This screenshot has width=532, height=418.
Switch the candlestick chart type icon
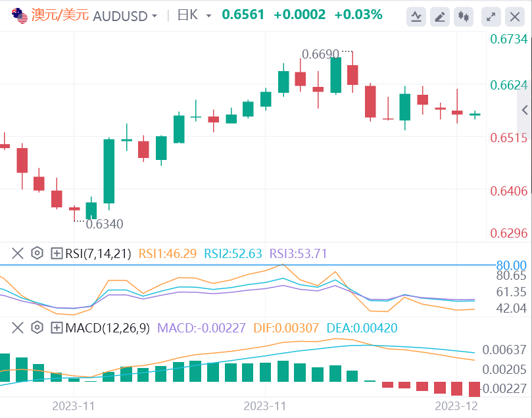tap(464, 16)
